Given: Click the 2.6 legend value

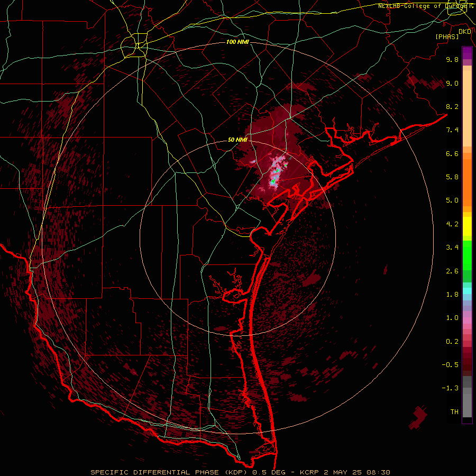Looking at the screenshot, I should 452,271.
